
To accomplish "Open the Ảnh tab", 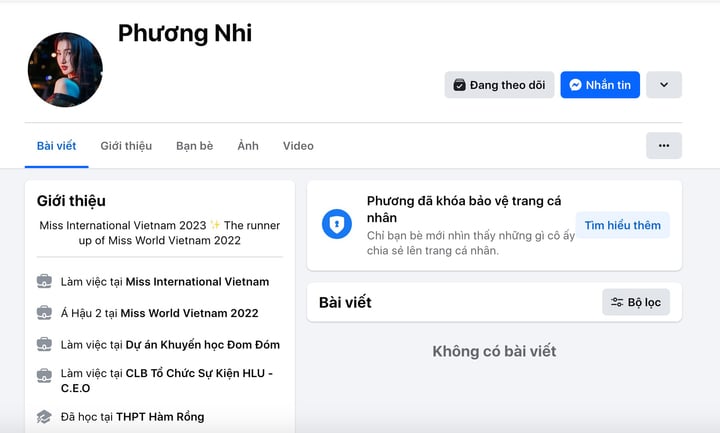I will 248,146.
